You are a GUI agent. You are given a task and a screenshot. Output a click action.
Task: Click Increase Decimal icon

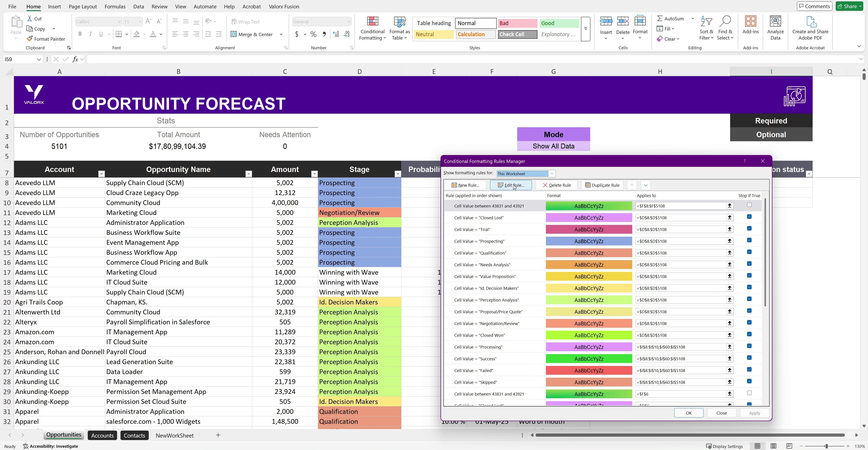click(336, 34)
